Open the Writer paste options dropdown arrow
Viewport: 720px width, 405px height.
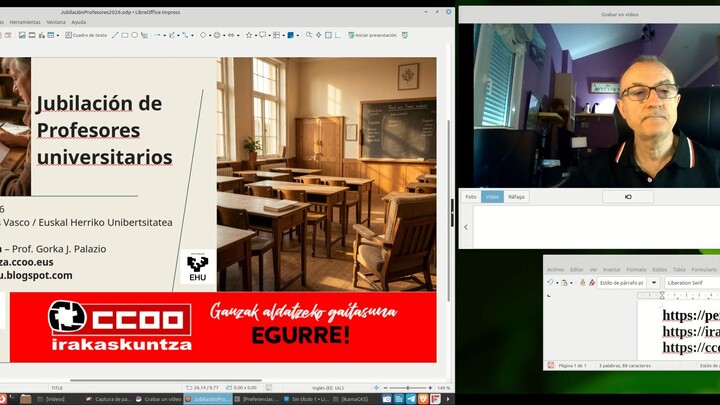pos(572,283)
